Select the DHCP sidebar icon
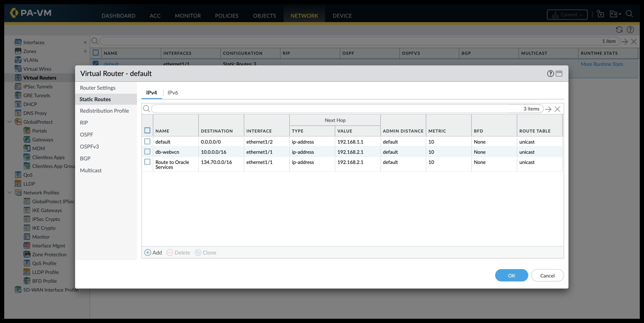This screenshot has height=323, width=644. point(18,104)
